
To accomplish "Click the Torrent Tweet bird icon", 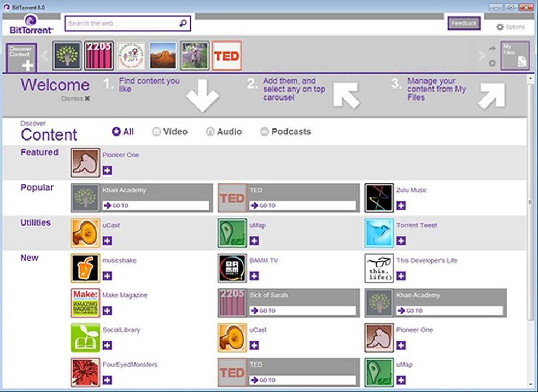I will (x=379, y=233).
